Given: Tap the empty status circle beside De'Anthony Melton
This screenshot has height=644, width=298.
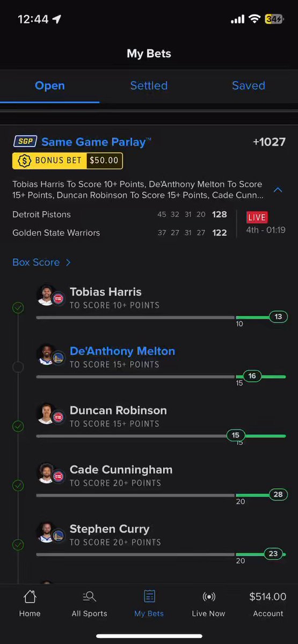Looking at the screenshot, I should pyautogui.click(x=18, y=367).
